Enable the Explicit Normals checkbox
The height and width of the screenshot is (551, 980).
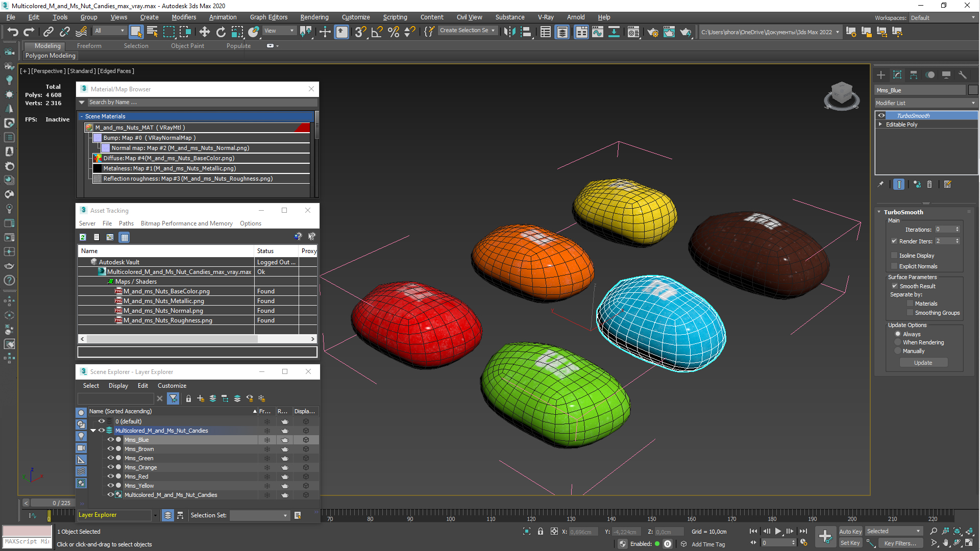(x=894, y=266)
